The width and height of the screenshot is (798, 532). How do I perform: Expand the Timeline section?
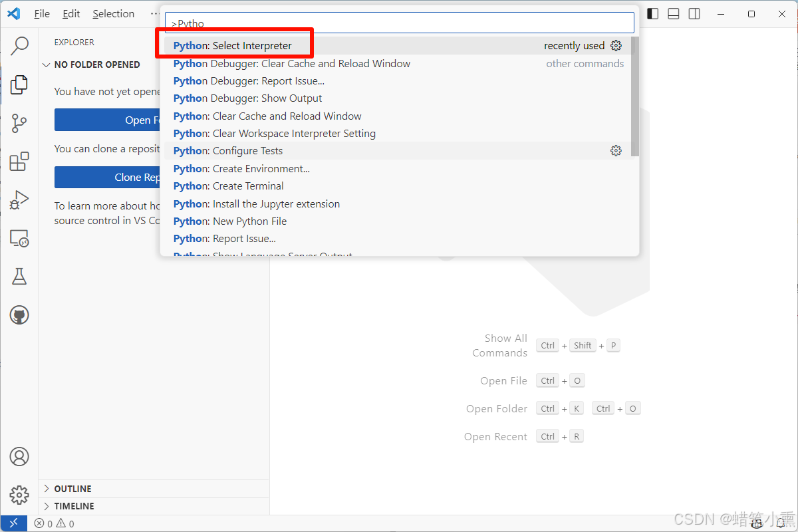(154, 506)
